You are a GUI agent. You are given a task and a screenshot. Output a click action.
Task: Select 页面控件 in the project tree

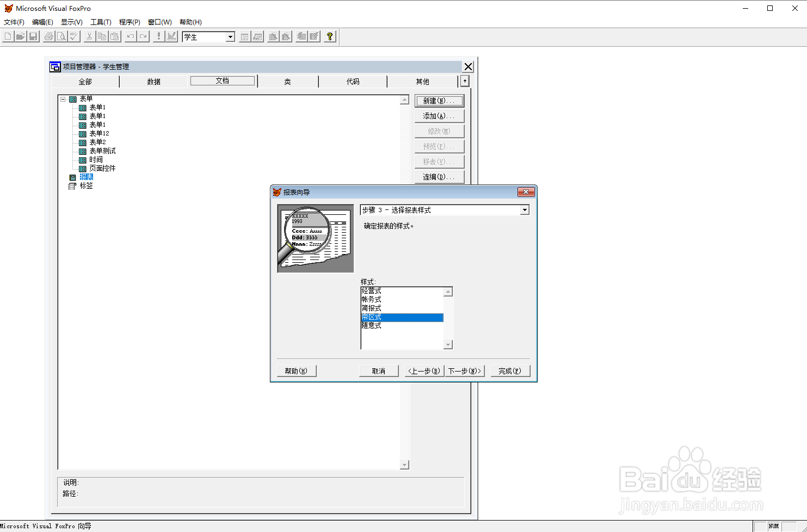click(102, 168)
